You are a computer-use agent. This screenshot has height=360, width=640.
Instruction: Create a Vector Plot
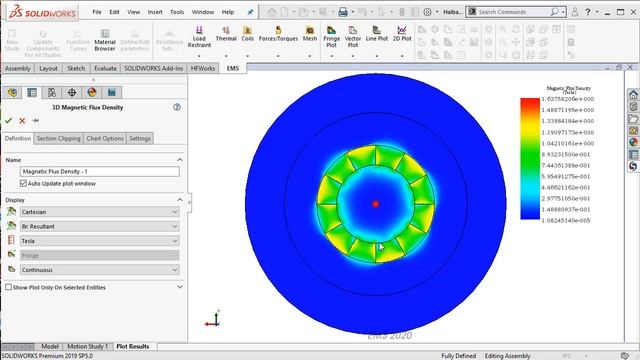(353, 37)
